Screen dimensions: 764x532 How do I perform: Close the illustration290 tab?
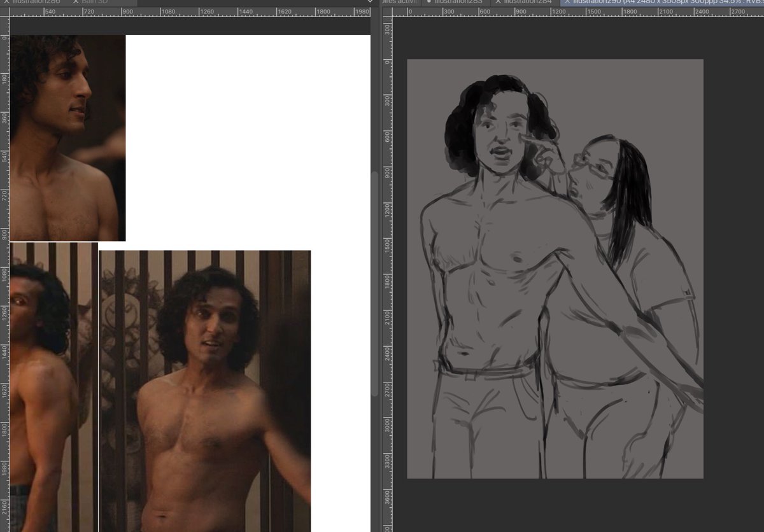[x=567, y=3]
